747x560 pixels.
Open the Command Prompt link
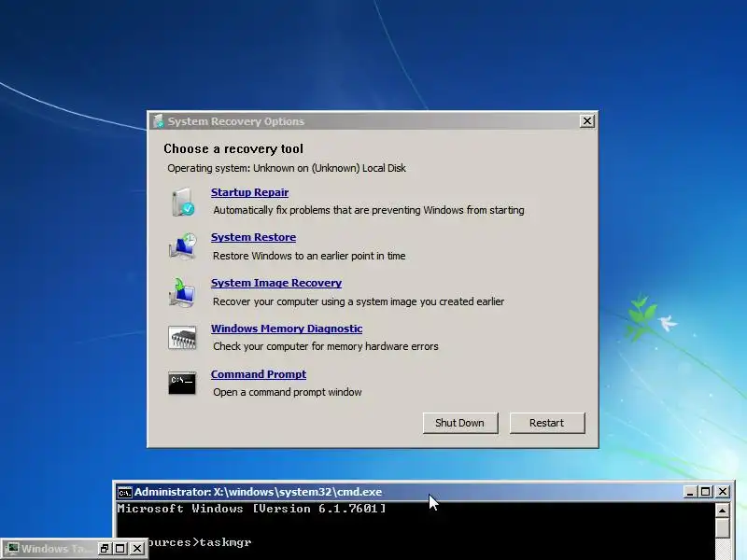tap(259, 374)
